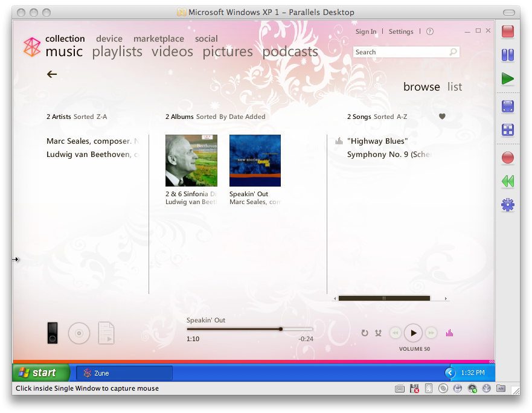This screenshot has height=413, width=532.
Task: Open the Speakin' Out album cover
Action: point(255,161)
